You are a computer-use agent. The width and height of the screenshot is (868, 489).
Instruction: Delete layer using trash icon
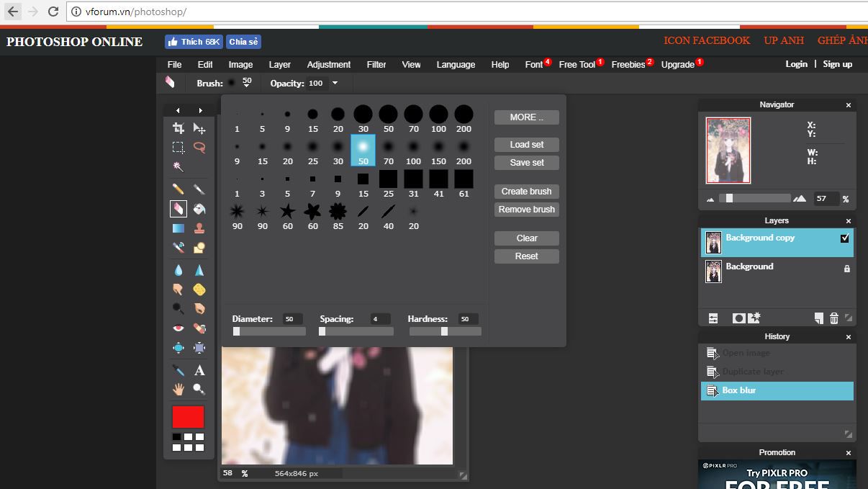tap(834, 318)
